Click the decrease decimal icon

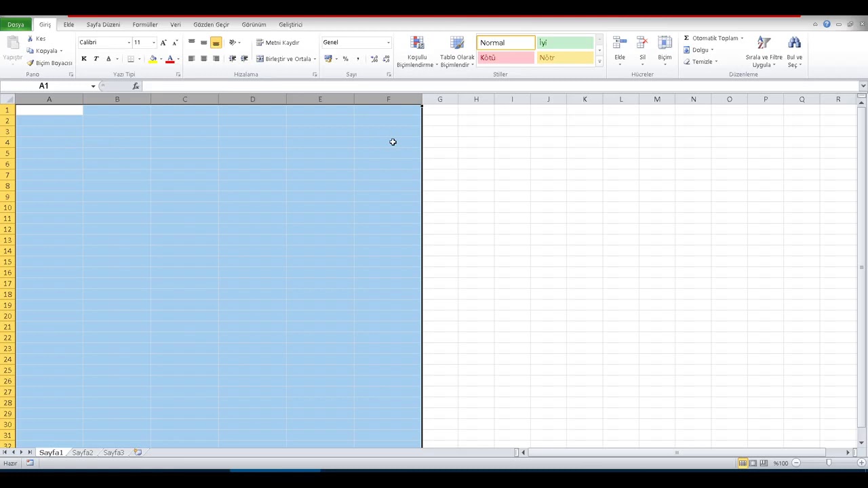387,59
